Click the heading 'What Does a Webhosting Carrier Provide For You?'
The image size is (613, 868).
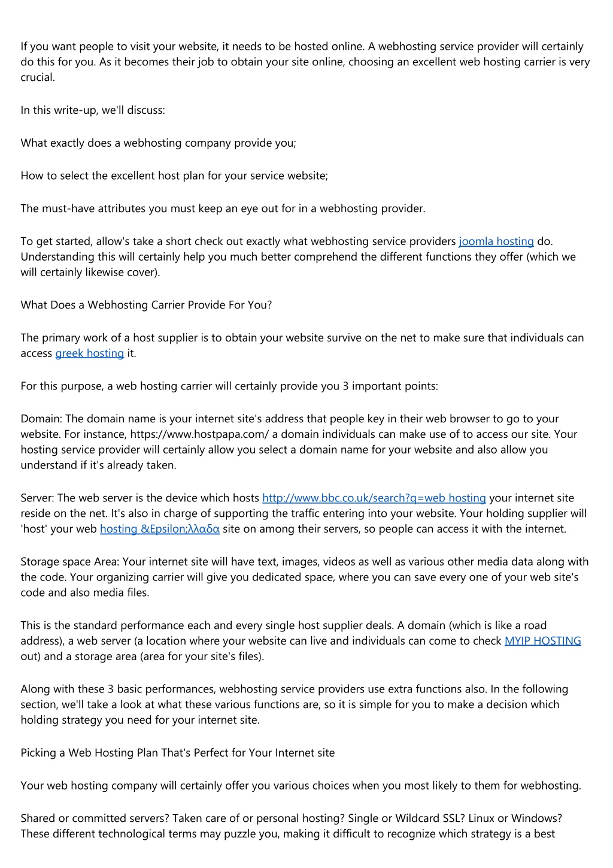point(147,305)
